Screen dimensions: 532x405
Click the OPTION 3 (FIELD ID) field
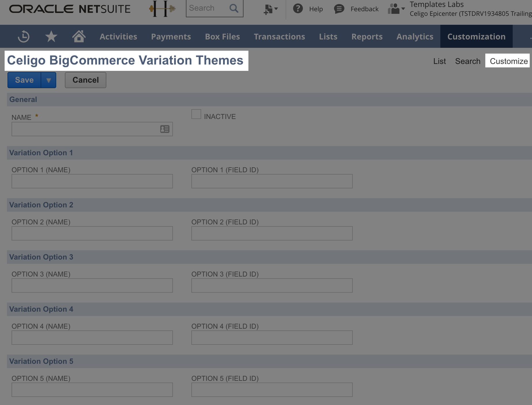[x=272, y=285]
